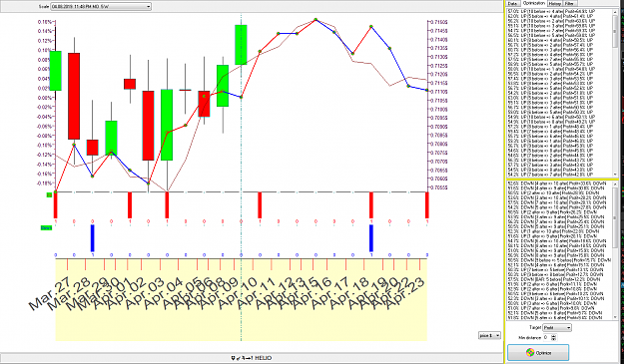This screenshot has width=624, height=364.
Task: Open the Scale date dropdown
Action: (x=101, y=6)
